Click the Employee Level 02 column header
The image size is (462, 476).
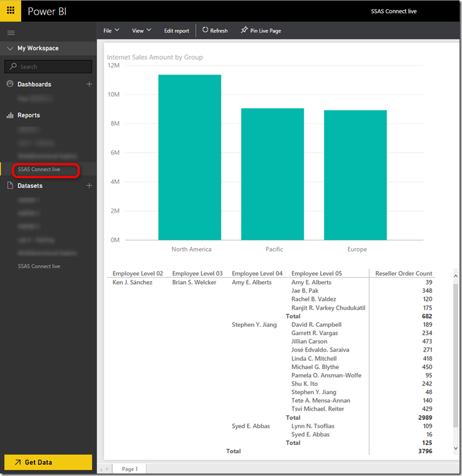(138, 273)
